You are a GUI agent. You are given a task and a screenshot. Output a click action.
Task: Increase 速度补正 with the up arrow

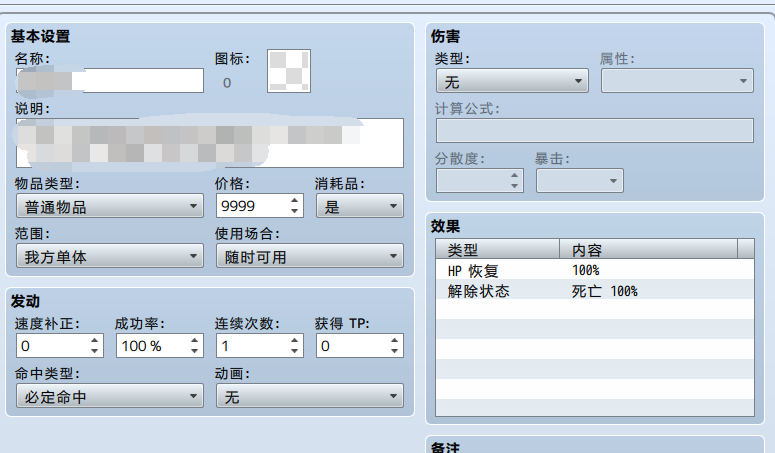[95, 340]
